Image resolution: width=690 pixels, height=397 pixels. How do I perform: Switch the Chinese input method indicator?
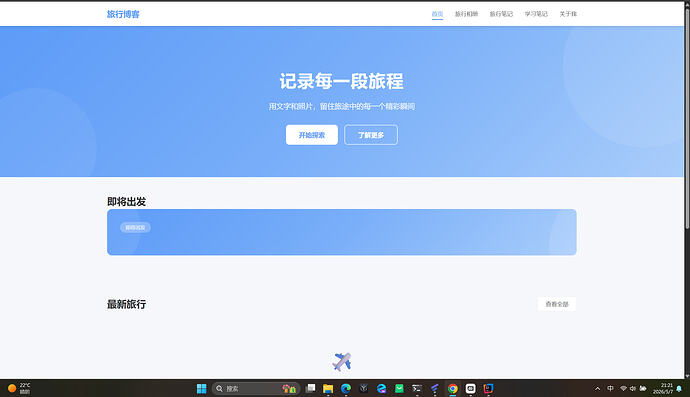(610, 388)
